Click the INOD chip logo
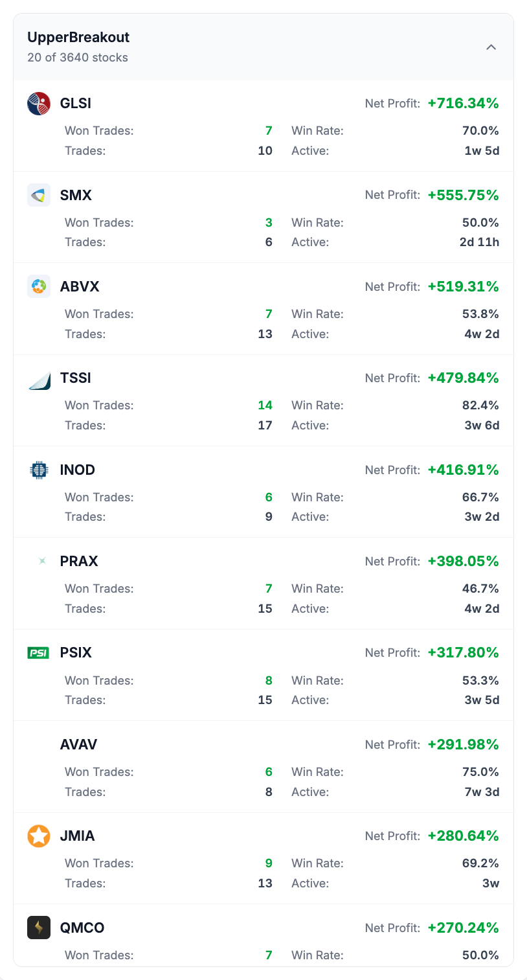 coord(38,470)
